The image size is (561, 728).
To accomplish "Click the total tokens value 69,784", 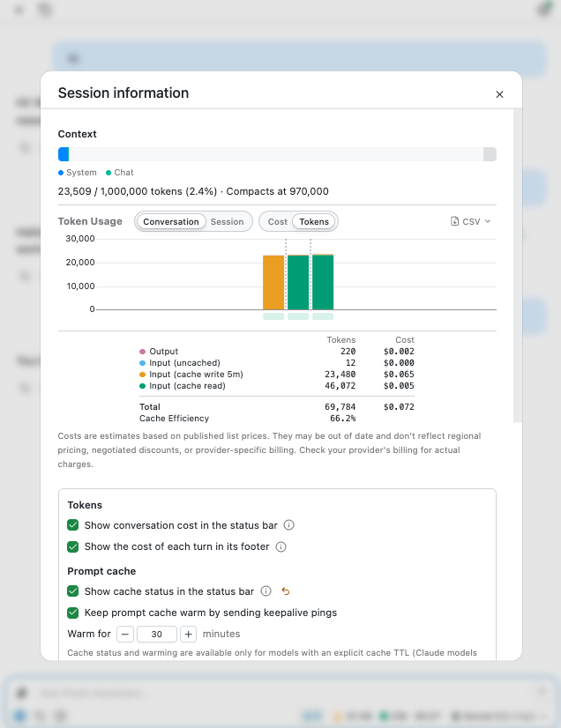I will click(x=340, y=406).
